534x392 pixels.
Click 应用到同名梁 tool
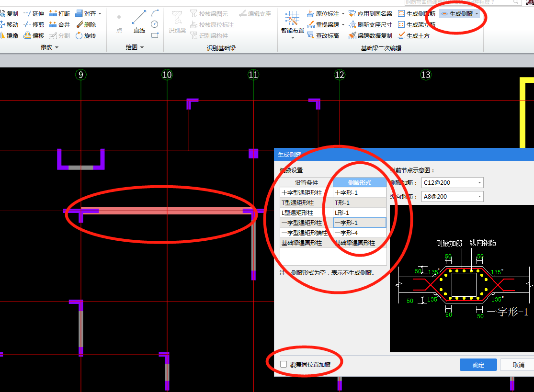(370, 13)
